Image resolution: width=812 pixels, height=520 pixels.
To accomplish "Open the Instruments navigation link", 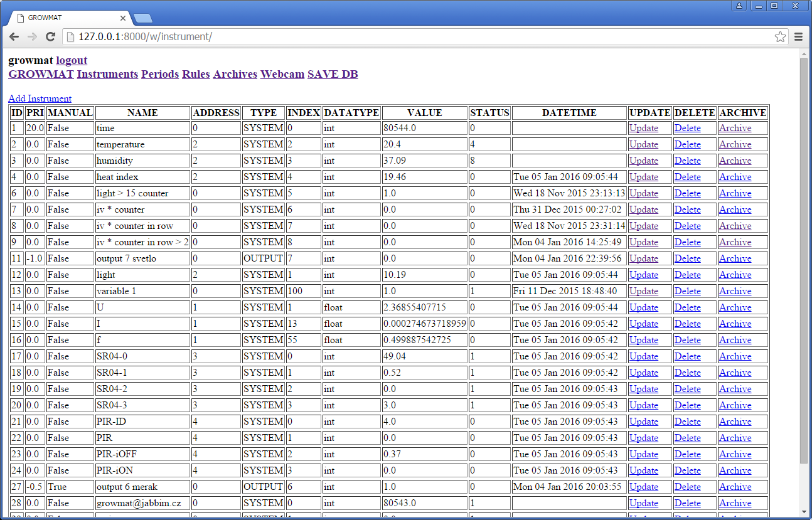I will coord(107,74).
